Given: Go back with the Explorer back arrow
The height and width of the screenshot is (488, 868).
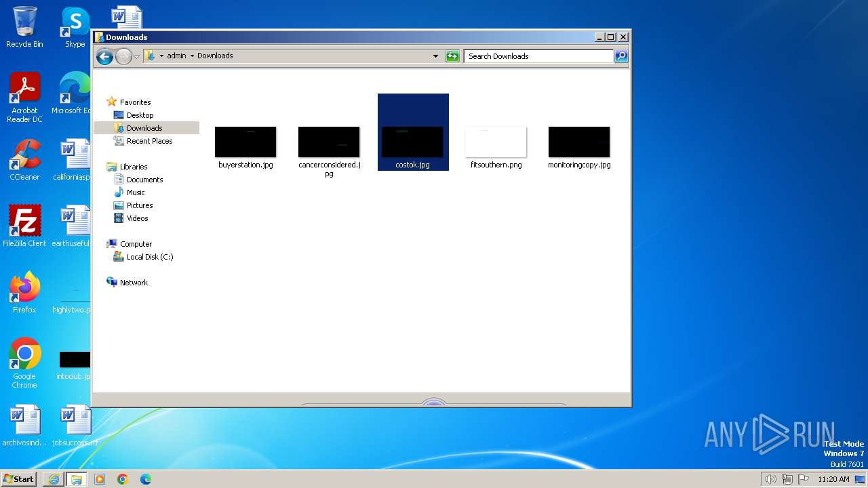Looking at the screenshot, I should [104, 56].
